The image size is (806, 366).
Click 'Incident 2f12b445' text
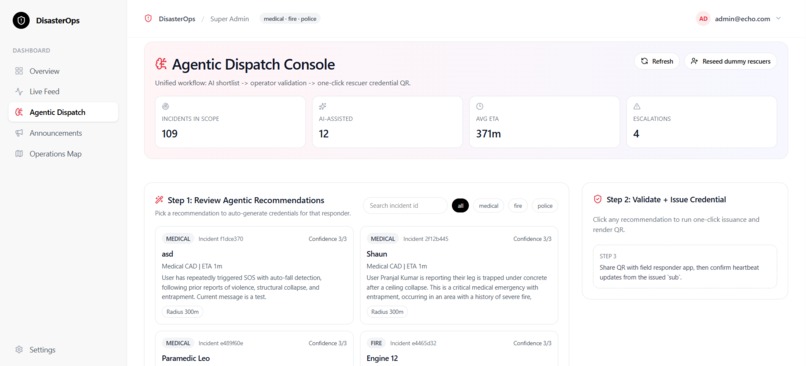pyautogui.click(x=426, y=239)
